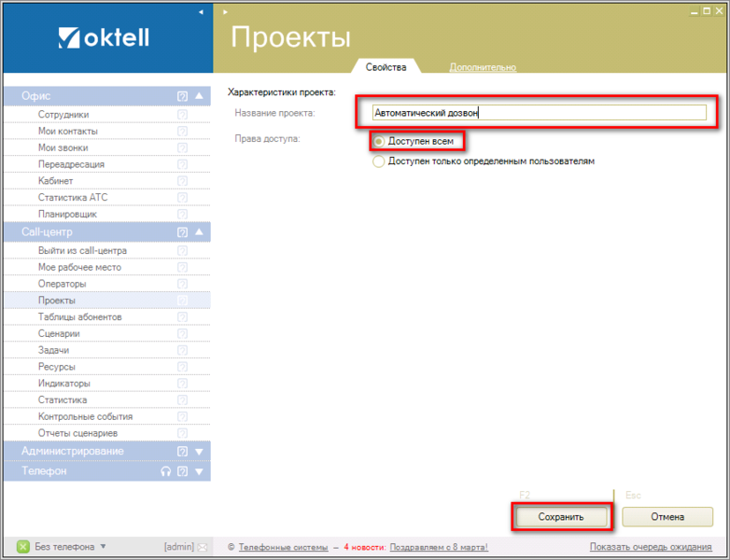Click the help icon next to Задачи
Image resolution: width=730 pixels, height=560 pixels.
(183, 351)
